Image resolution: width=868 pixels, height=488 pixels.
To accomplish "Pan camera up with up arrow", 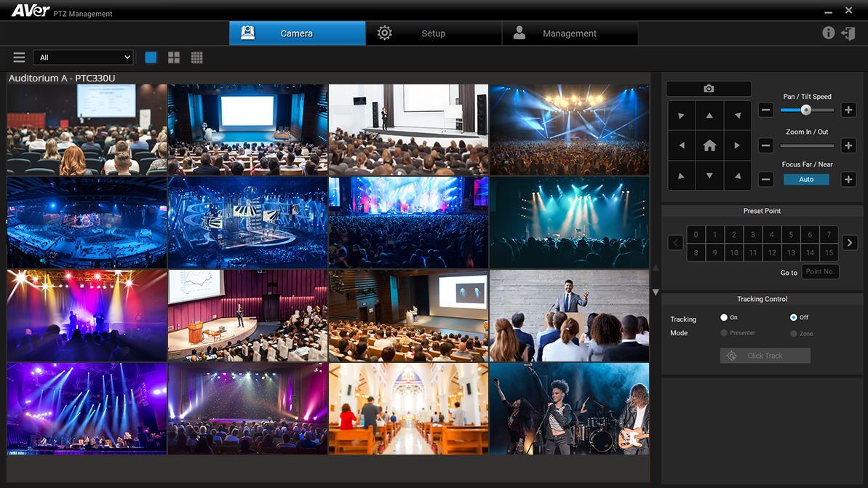I will [709, 116].
